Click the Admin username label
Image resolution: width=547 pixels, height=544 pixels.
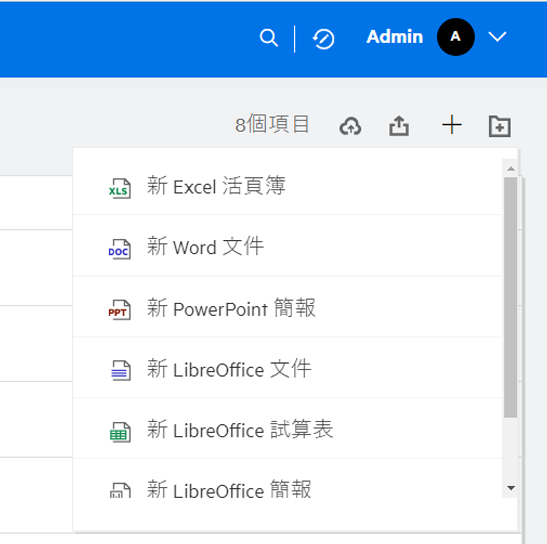(395, 37)
